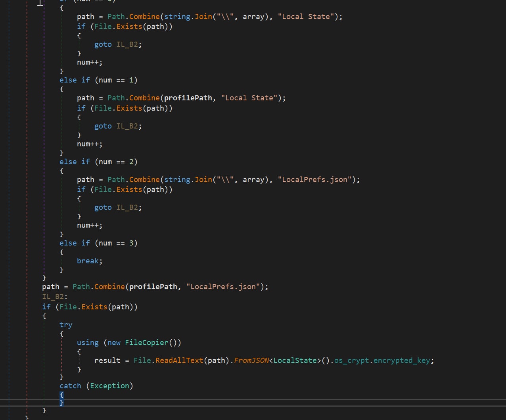Click the "num == 3" condition
The width and height of the screenshot is (506, 420).
pos(116,243)
